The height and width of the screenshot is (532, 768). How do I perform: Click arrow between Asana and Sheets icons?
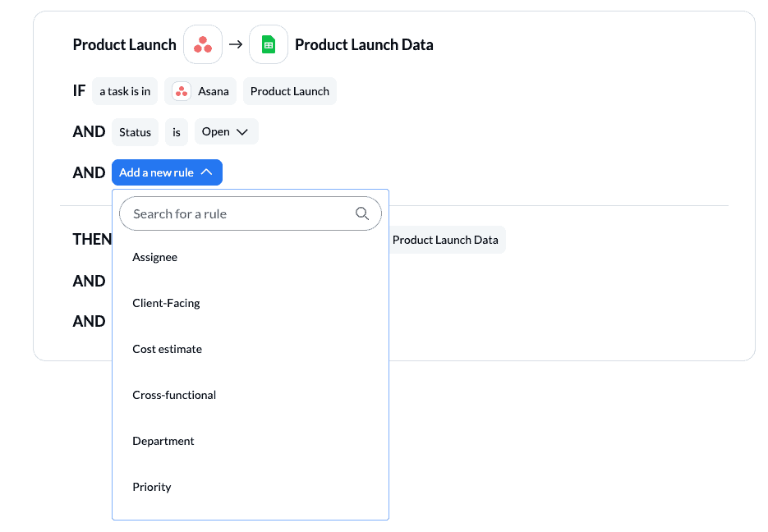[236, 44]
